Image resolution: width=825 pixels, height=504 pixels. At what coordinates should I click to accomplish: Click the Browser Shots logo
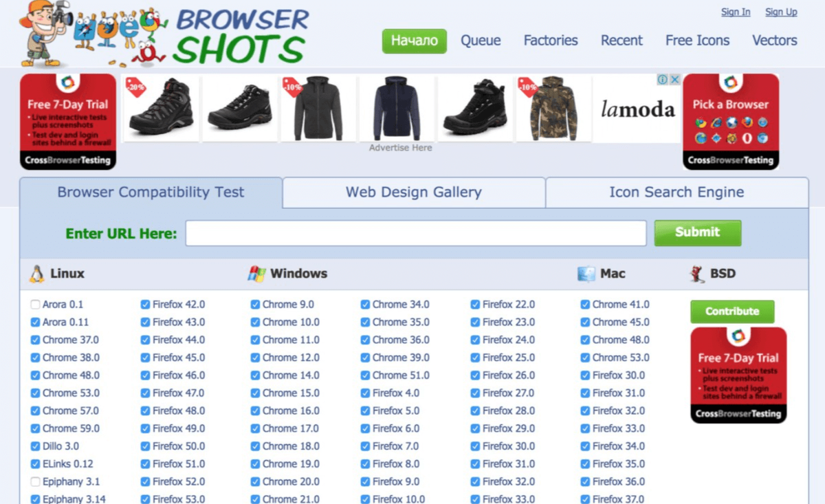tap(164, 33)
